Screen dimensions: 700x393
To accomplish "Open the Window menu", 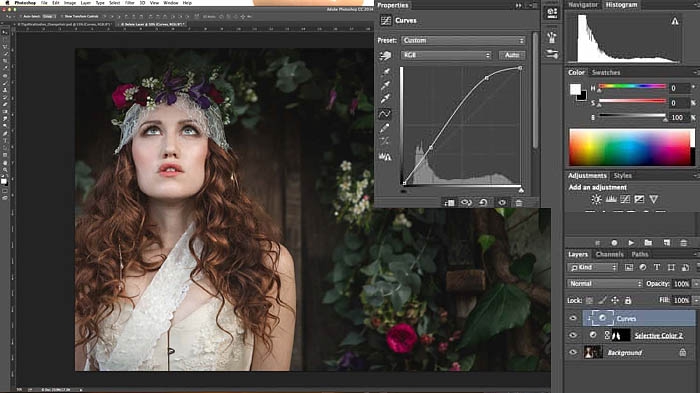I will 171,3.
